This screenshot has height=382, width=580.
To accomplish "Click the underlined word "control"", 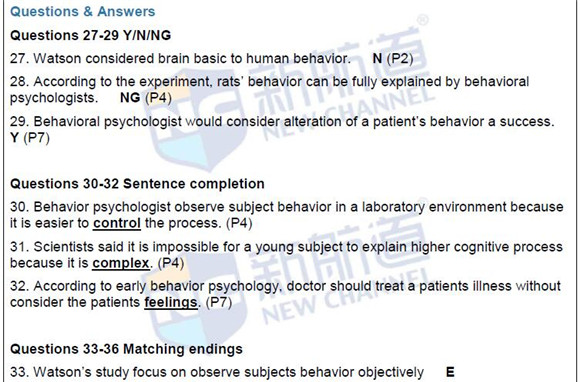I will tap(117, 223).
